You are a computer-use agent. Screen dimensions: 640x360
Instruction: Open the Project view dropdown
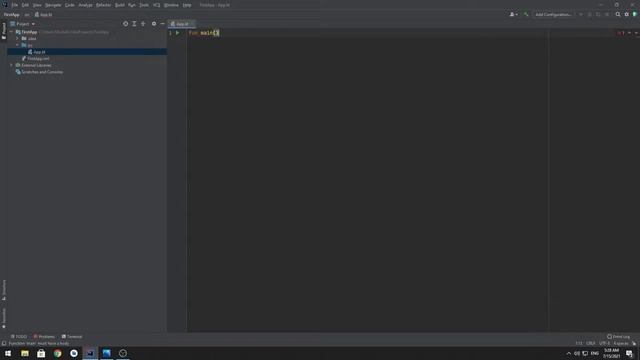23,24
